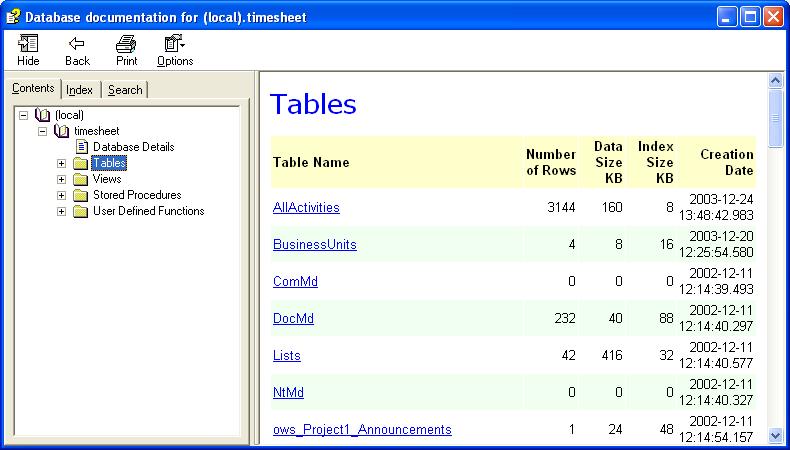Click the Hide toolbar icon
This screenshot has width=790, height=450.
click(28, 44)
